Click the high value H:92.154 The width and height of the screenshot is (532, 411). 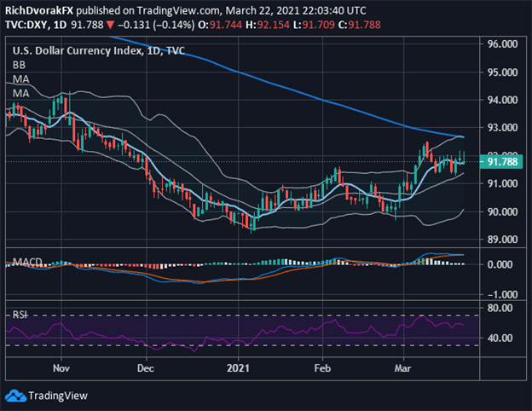pos(268,25)
